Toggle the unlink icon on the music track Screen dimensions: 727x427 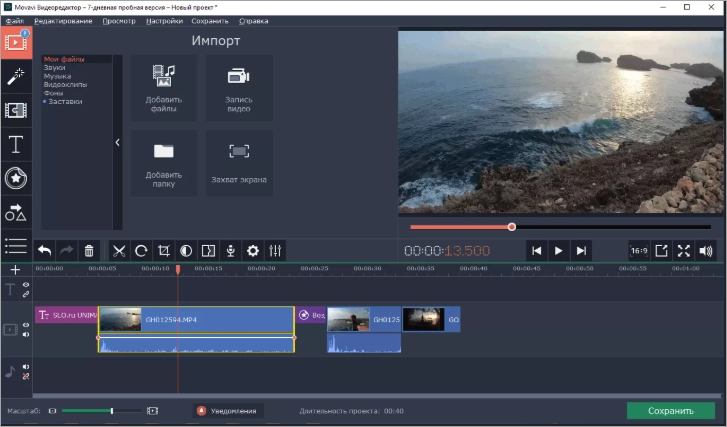coord(26,376)
